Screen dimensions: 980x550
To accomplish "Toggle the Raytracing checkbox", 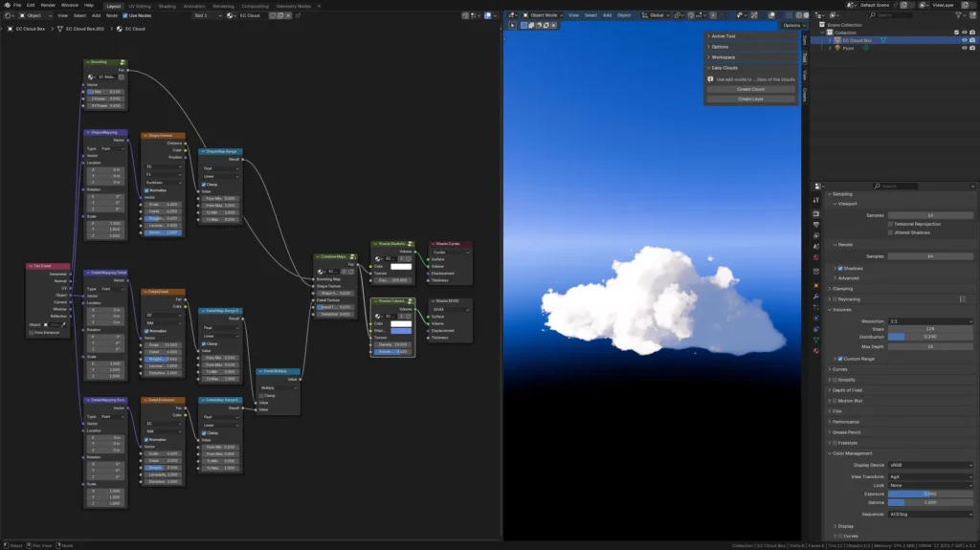I will tap(835, 299).
